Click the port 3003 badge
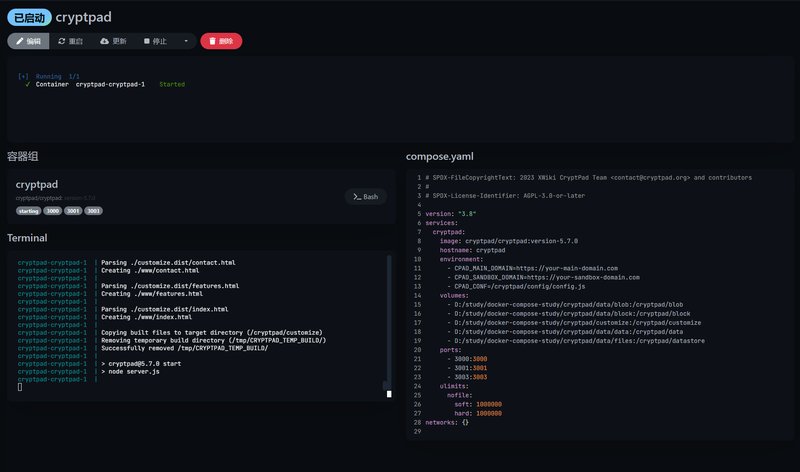The height and width of the screenshot is (472, 800). (93, 211)
